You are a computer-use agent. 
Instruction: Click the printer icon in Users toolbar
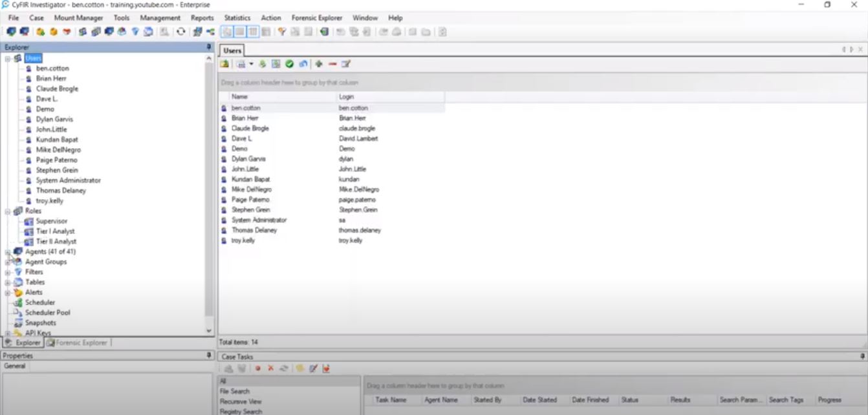[x=241, y=64]
